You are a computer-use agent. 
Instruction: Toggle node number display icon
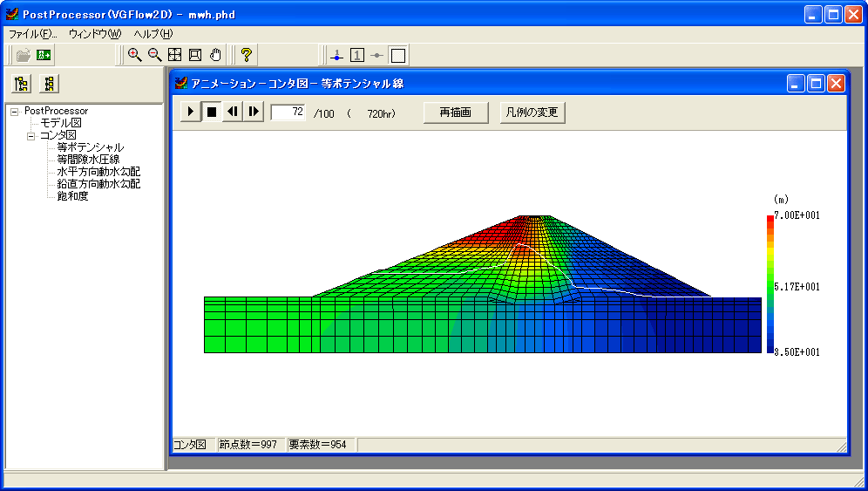[x=336, y=56]
